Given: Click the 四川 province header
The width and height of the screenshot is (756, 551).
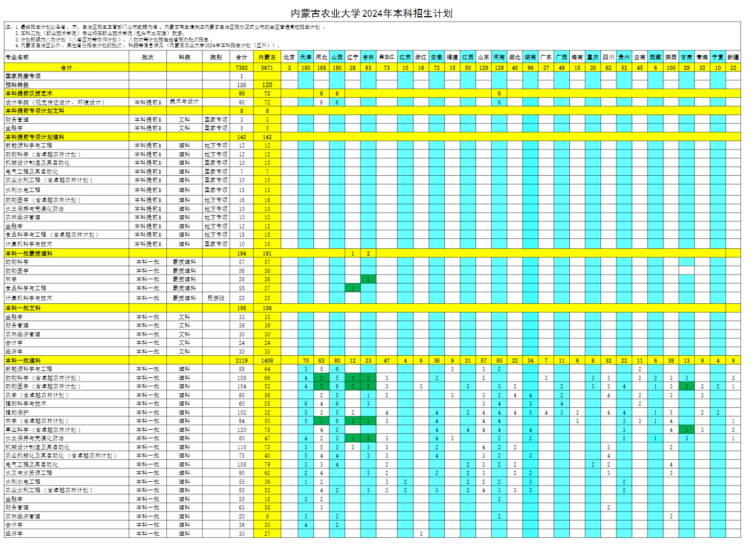Looking at the screenshot, I should [x=609, y=57].
